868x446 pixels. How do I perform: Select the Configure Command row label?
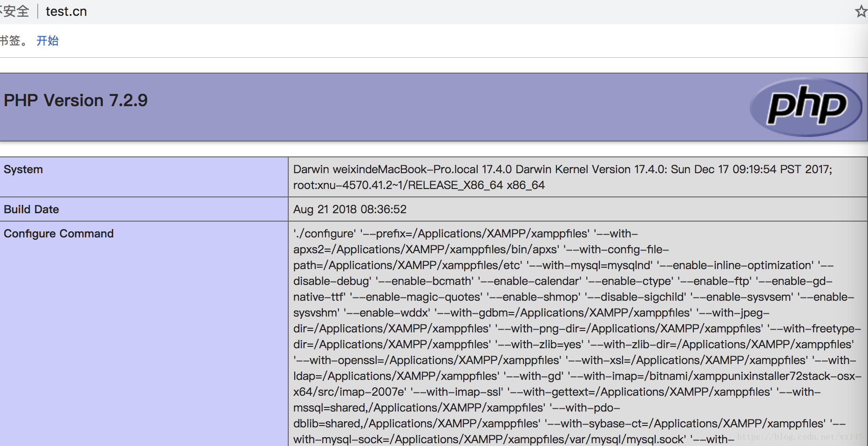point(59,234)
